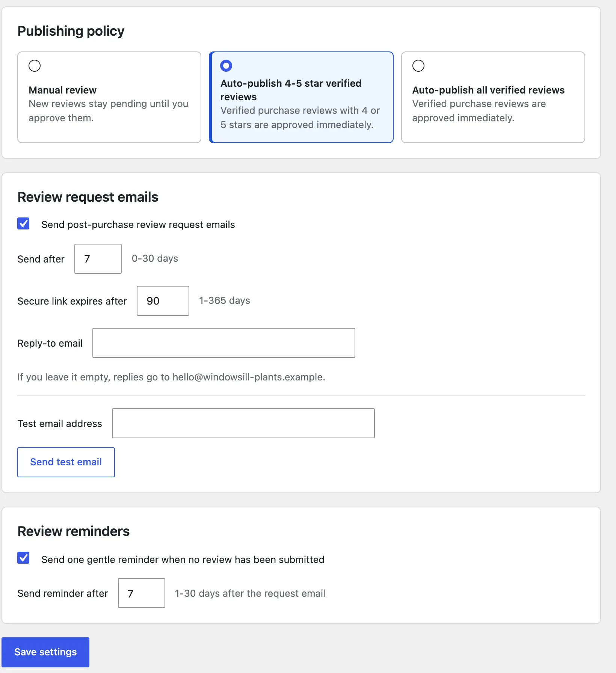The width and height of the screenshot is (616, 673).
Task: Click the Send after days field
Action: pyautogui.click(x=98, y=259)
